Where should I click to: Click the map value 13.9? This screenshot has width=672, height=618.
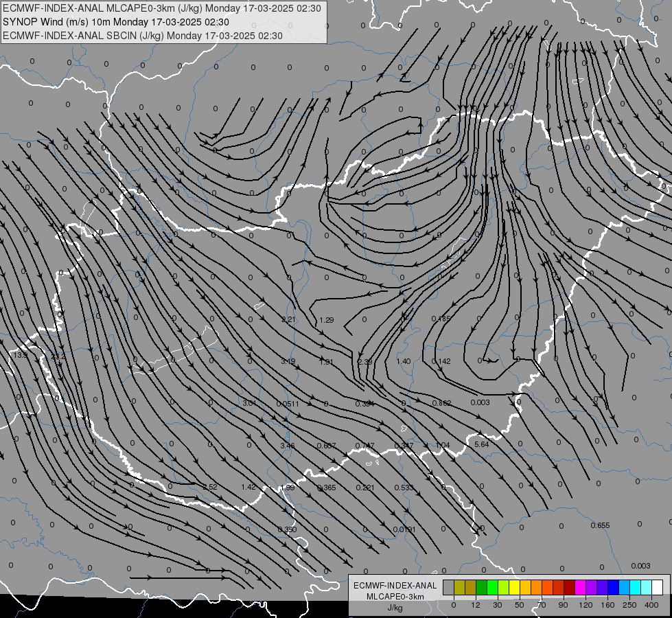[x=20, y=356]
